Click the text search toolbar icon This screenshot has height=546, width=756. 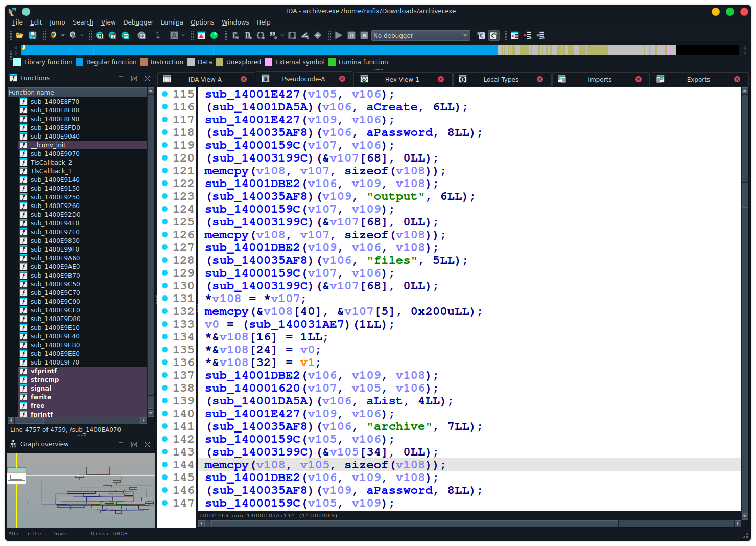pos(112,35)
